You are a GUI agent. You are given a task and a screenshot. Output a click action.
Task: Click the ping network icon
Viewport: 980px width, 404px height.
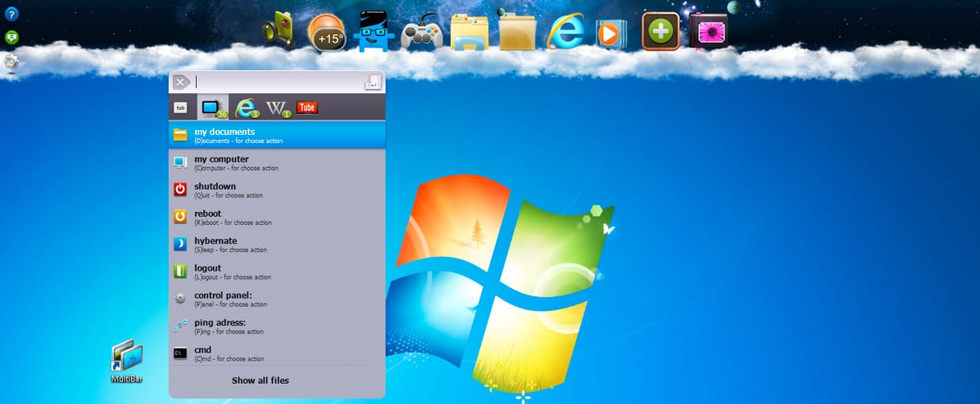[x=180, y=326]
